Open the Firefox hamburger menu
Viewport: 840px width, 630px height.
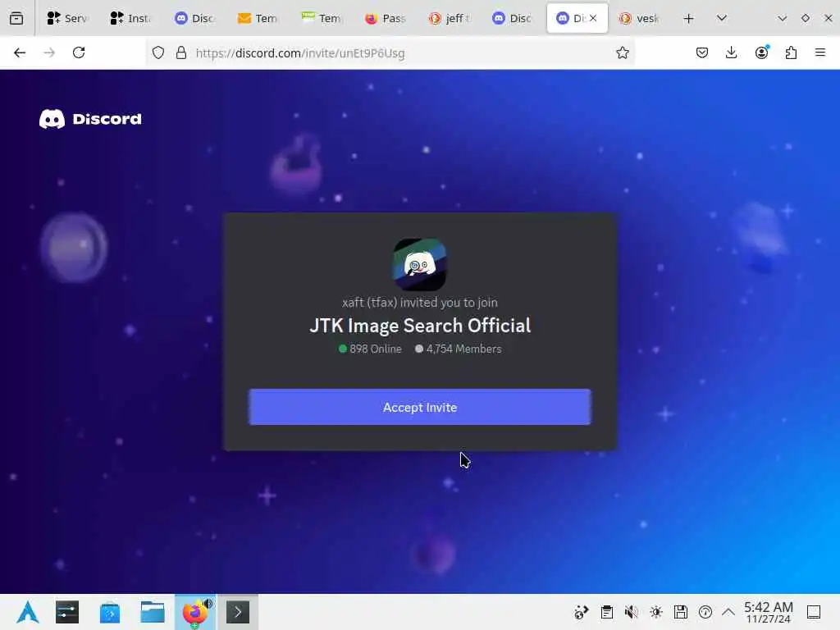point(820,52)
